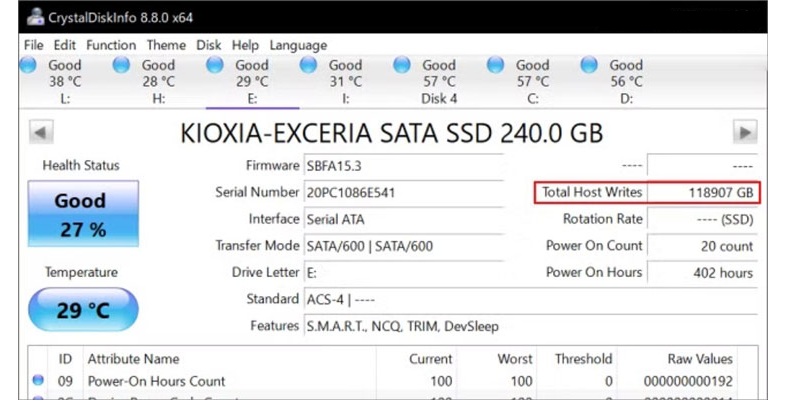
Task: Switch to the I: 31 °C drive tab
Action: 345,82
